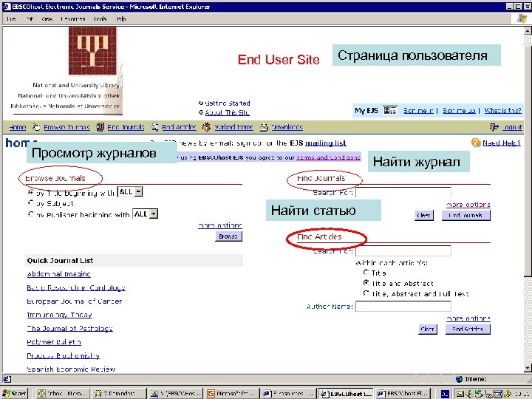Click the What is this? link
Image resolution: width=532 pixels, height=399 pixels.
[502, 110]
